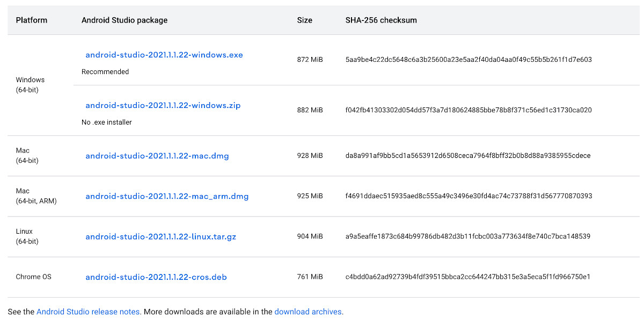Click the 882 MiB size value

[310, 110]
